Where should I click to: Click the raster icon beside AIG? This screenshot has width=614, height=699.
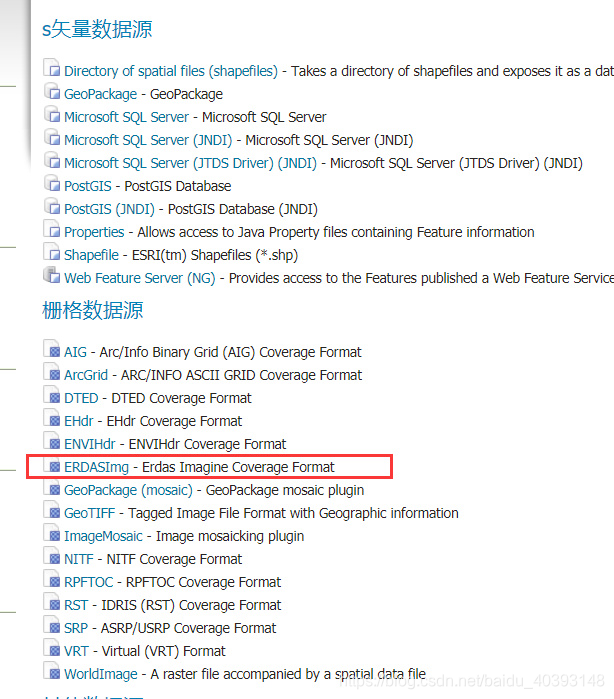coord(52,350)
